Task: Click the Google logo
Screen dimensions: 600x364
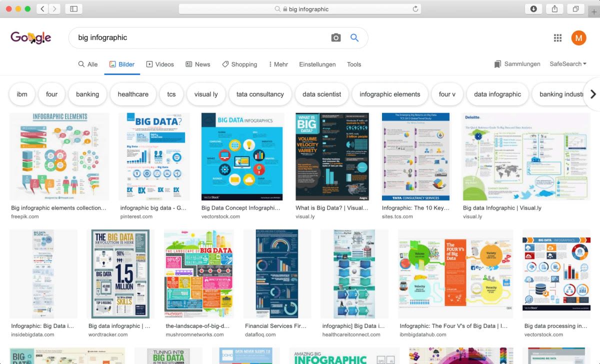Action: [31, 37]
